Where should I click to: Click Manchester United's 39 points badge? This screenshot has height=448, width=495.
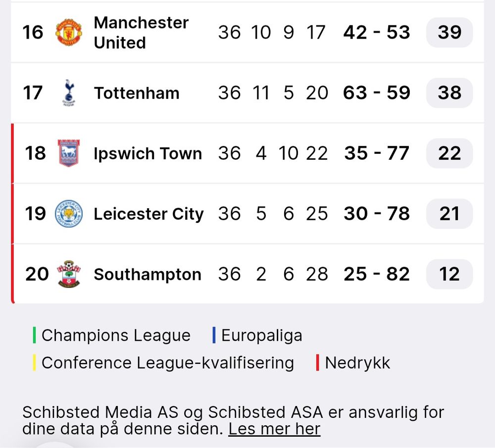(x=449, y=33)
